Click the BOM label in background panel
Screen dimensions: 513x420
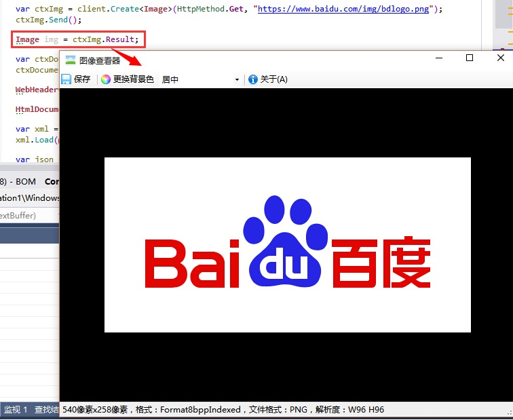coord(26,182)
